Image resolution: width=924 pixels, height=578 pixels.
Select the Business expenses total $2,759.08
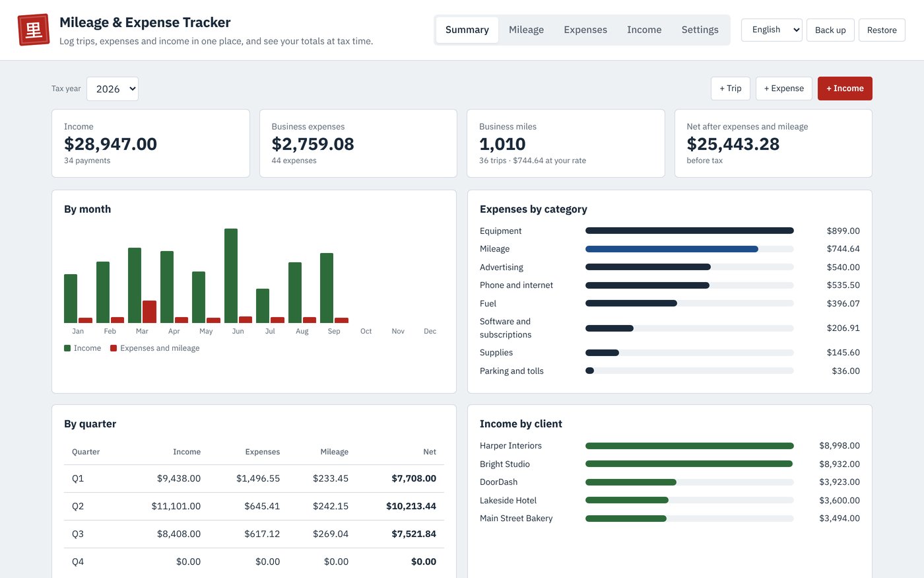(x=313, y=144)
